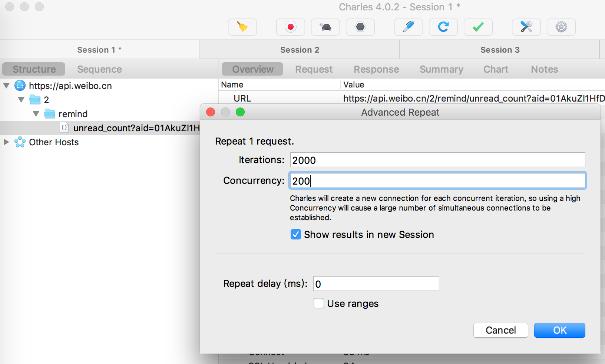Open the Notes tab
This screenshot has height=364, width=605.
544,69
